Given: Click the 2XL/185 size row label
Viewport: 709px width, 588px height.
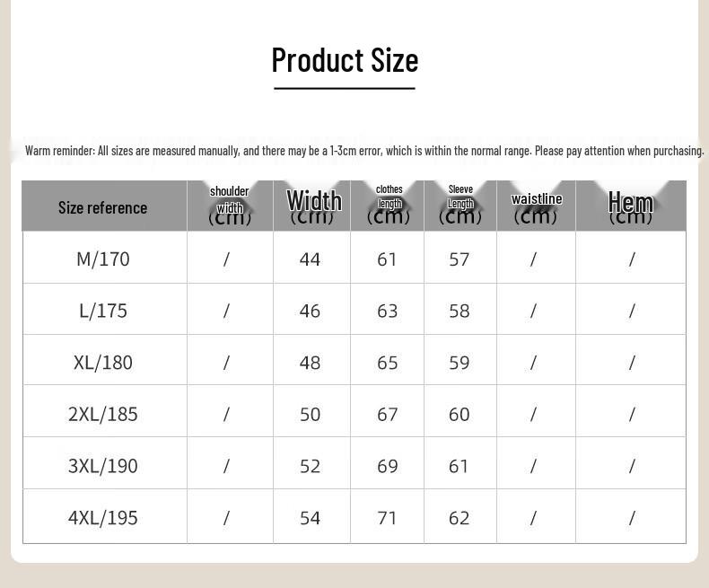Looking at the screenshot, I should click(103, 414).
